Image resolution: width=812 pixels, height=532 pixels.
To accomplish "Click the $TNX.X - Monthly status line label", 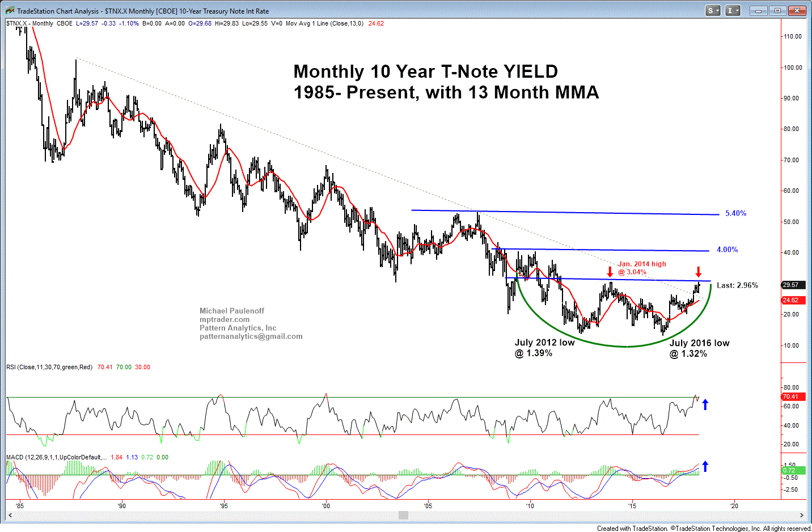I will 29,23.
